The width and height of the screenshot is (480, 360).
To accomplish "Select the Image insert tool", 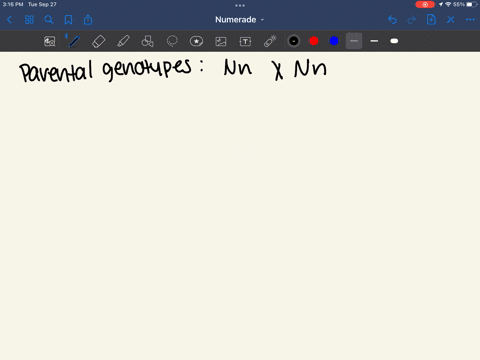I will 221,41.
